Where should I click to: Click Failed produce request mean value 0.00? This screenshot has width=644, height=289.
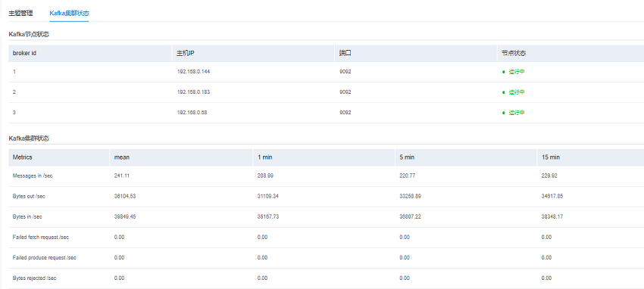tap(119, 258)
